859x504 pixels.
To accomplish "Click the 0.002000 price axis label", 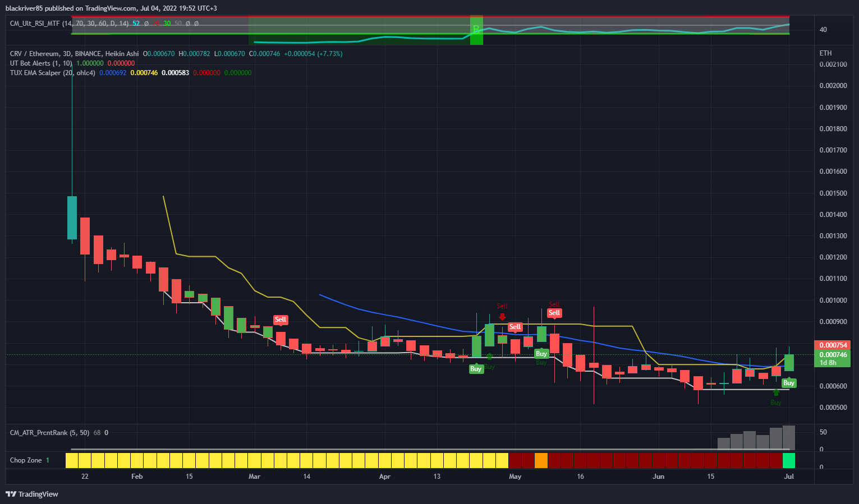I will click(833, 86).
